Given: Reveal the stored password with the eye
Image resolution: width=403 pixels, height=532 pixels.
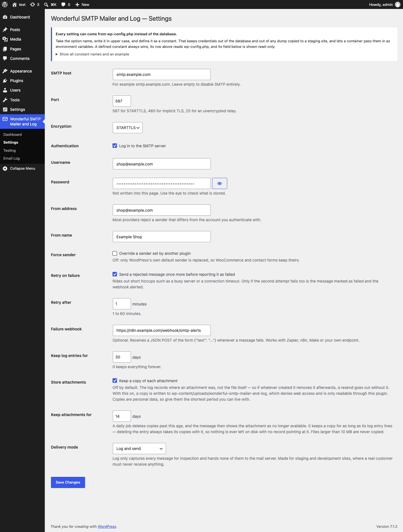Looking at the screenshot, I should [x=220, y=183].
